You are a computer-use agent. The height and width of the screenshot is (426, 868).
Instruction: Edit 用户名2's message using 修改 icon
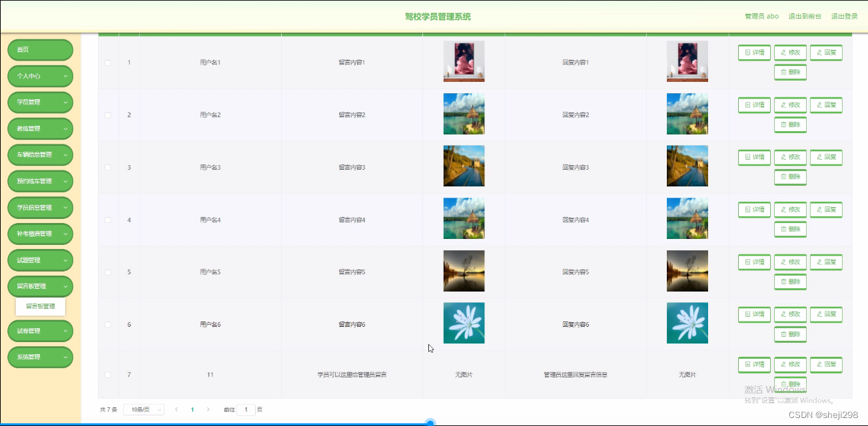tap(790, 105)
